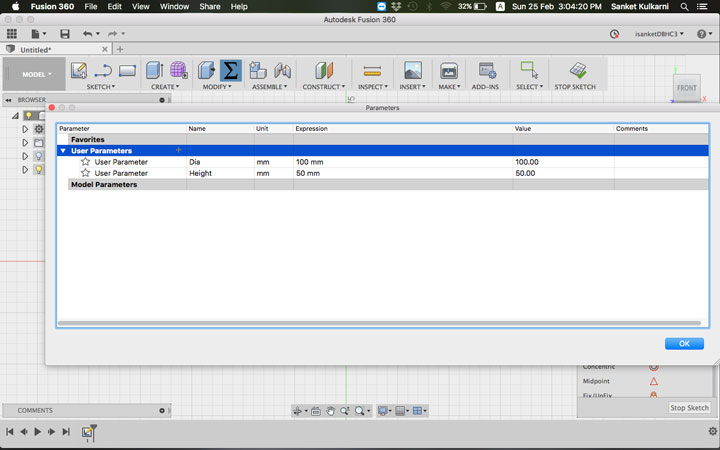Select the Press Pull modify icon
This screenshot has width=720, height=450.
point(206,70)
